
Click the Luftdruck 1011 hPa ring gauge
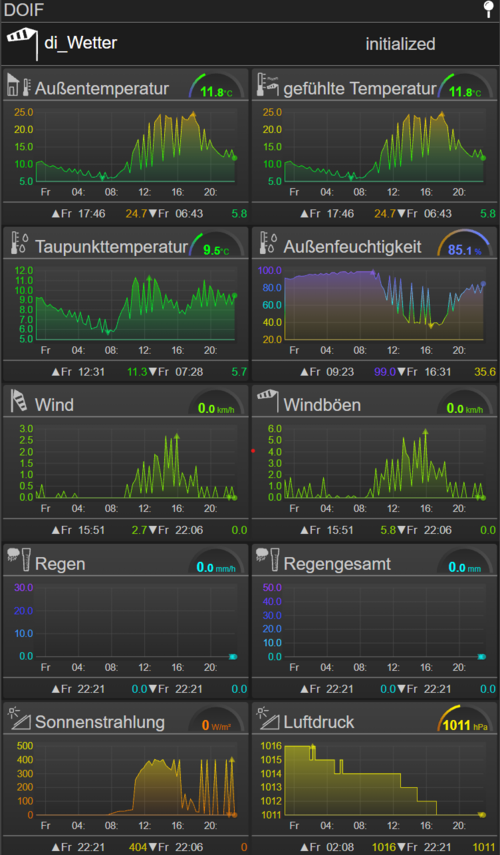(x=465, y=720)
